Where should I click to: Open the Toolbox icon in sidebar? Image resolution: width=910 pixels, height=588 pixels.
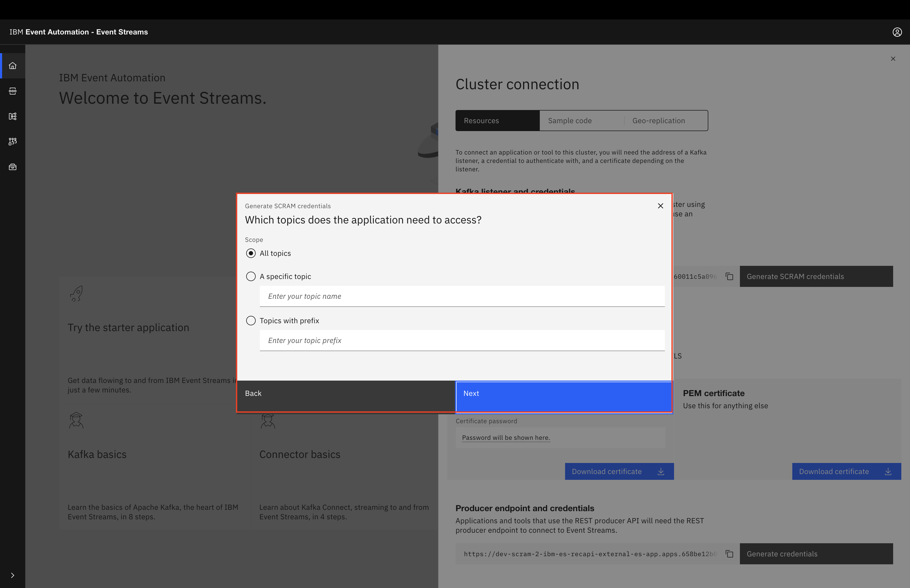point(13,167)
